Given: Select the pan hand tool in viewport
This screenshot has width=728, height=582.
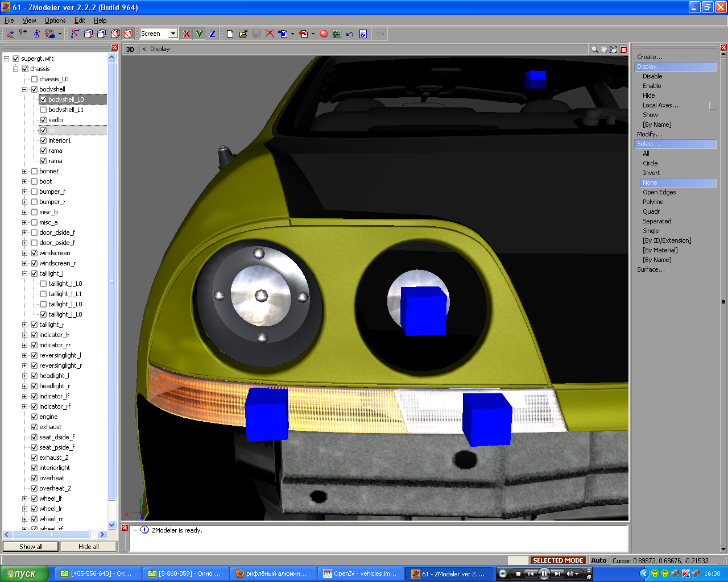Looking at the screenshot, I should [x=603, y=49].
